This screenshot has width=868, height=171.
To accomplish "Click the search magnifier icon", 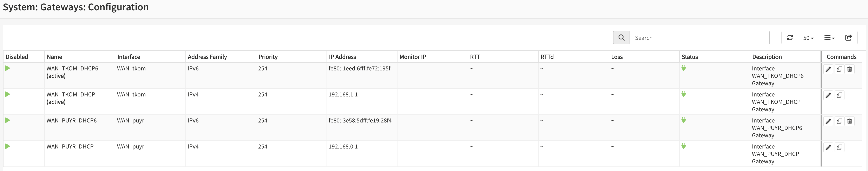I will [x=621, y=38].
